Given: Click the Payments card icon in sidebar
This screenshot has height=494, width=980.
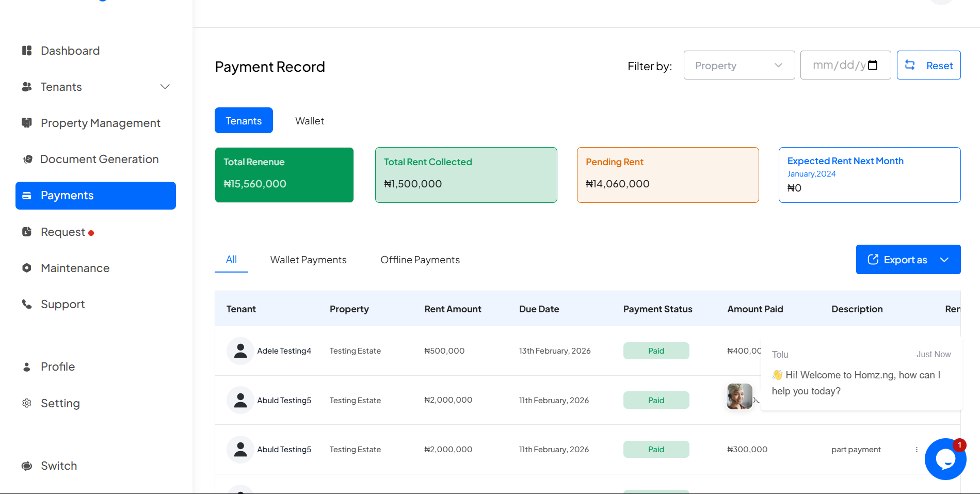Looking at the screenshot, I should [x=27, y=196].
